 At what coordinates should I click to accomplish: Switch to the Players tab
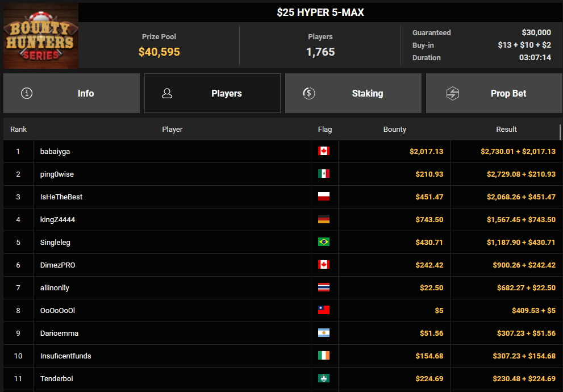coord(212,93)
